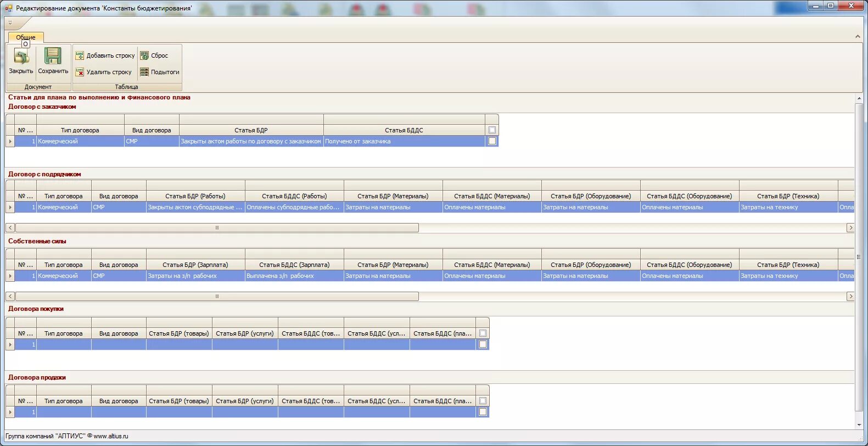Click main vertical scrollbar down arrow
868x446 pixels.
click(x=859, y=425)
